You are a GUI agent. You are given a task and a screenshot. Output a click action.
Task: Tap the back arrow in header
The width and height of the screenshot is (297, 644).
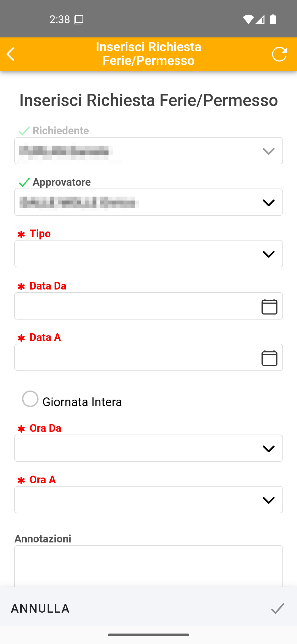point(11,54)
